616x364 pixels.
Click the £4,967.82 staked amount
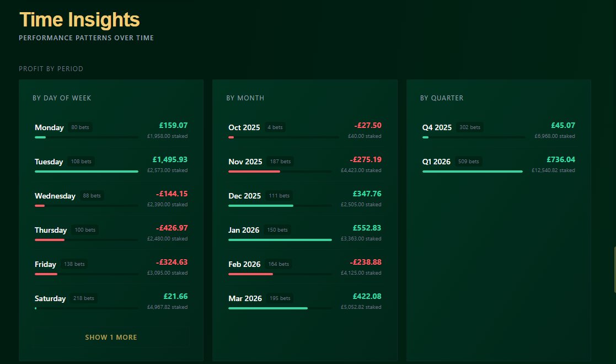coord(167,307)
